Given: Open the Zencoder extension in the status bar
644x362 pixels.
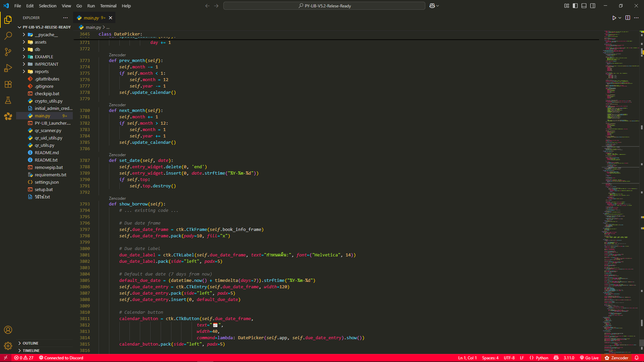Looking at the screenshot, I should 616,357.
